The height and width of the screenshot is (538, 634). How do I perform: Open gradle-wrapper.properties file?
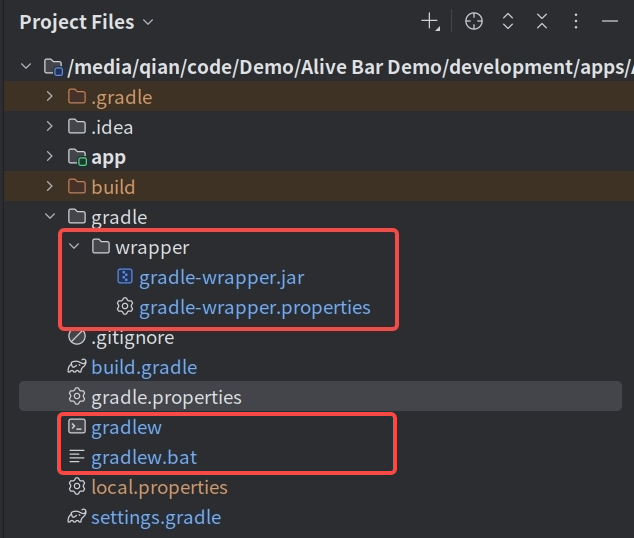255,308
